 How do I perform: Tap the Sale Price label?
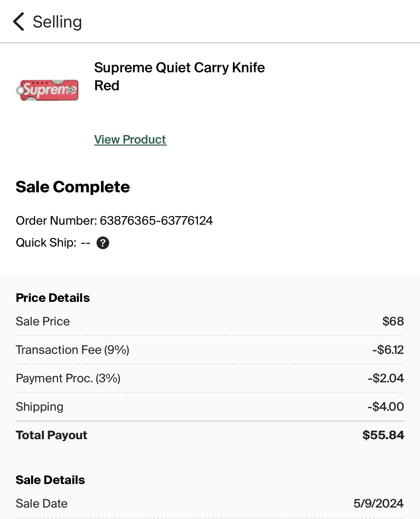(x=43, y=321)
